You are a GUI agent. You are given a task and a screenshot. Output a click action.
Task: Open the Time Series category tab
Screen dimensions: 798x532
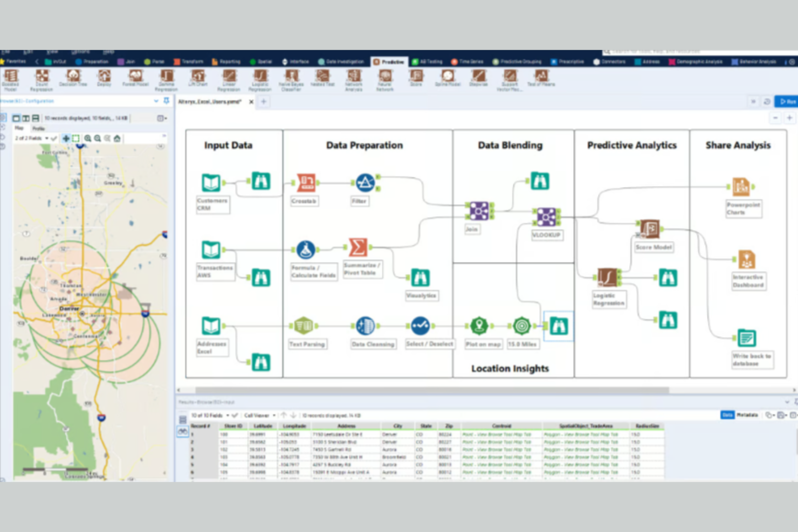point(467,61)
